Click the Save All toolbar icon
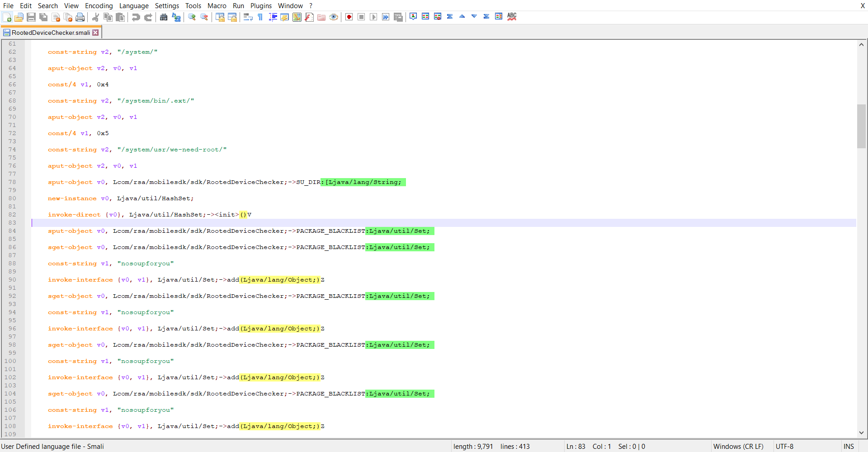Screen dimensions: 868x452 pos(43,17)
